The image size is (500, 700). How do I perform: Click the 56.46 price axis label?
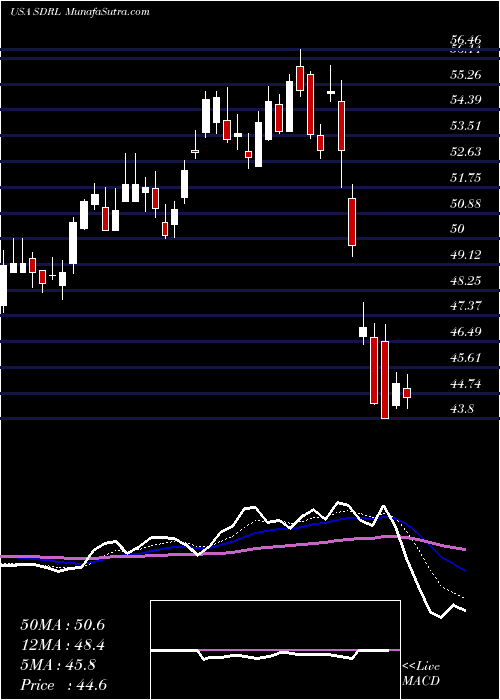[x=466, y=41]
